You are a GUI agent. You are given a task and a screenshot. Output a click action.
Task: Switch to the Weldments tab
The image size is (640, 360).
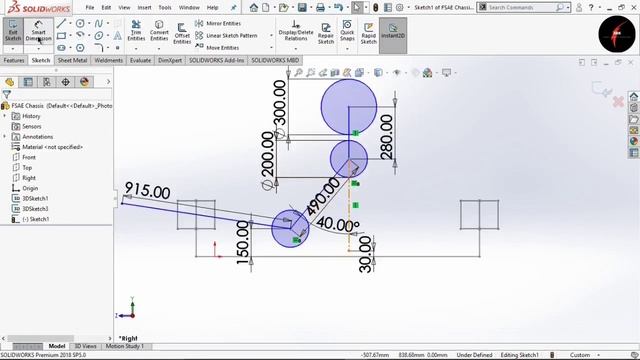(x=109, y=60)
